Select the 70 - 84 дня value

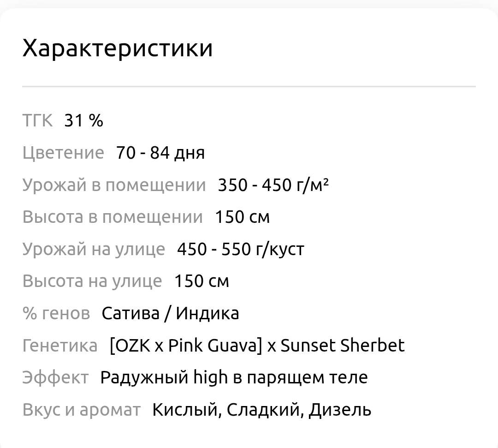[160, 153]
